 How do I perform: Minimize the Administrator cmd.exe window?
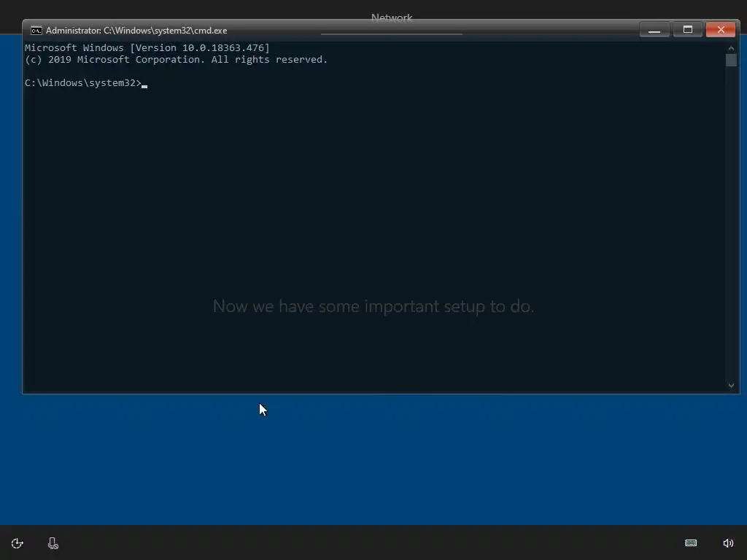pyautogui.click(x=654, y=29)
